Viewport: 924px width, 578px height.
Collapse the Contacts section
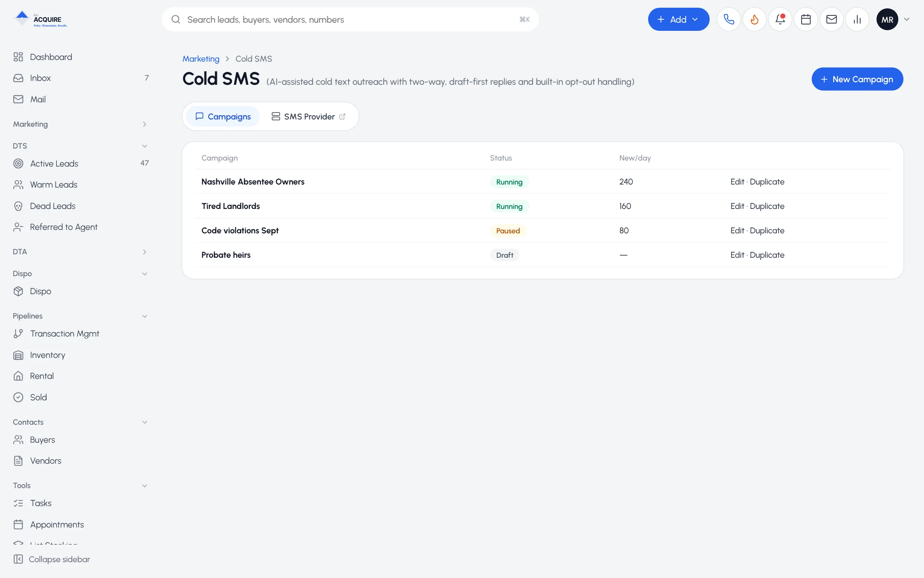tap(81, 422)
